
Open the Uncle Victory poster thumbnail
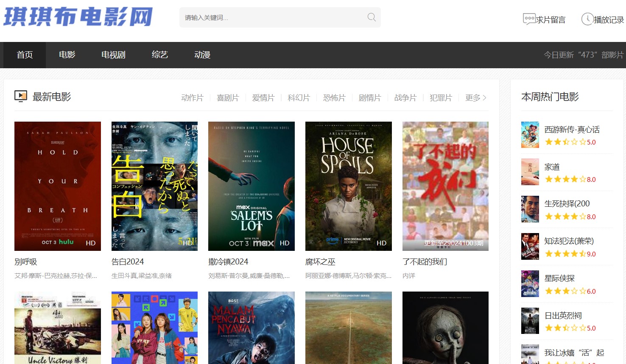coord(58,328)
